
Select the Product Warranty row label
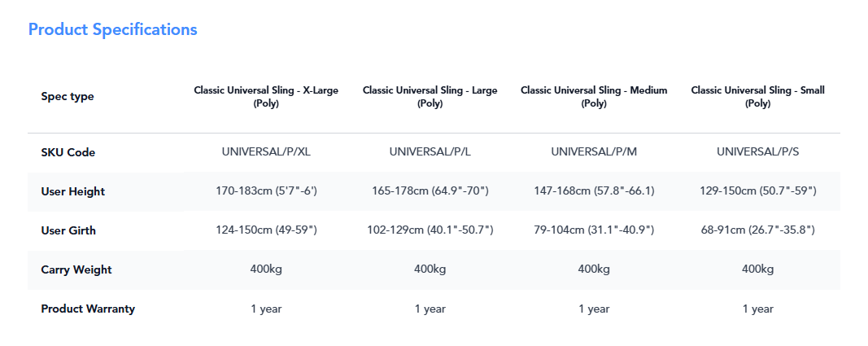[x=88, y=309]
